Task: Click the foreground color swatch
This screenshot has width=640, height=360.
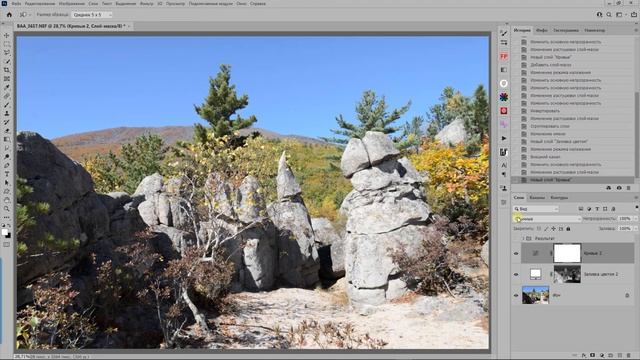Action: coord(5,232)
